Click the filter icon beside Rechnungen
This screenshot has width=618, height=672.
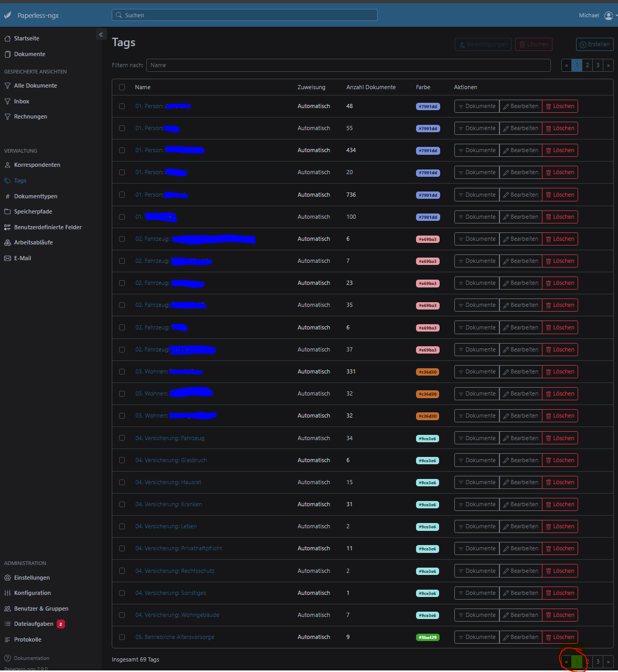(x=7, y=116)
